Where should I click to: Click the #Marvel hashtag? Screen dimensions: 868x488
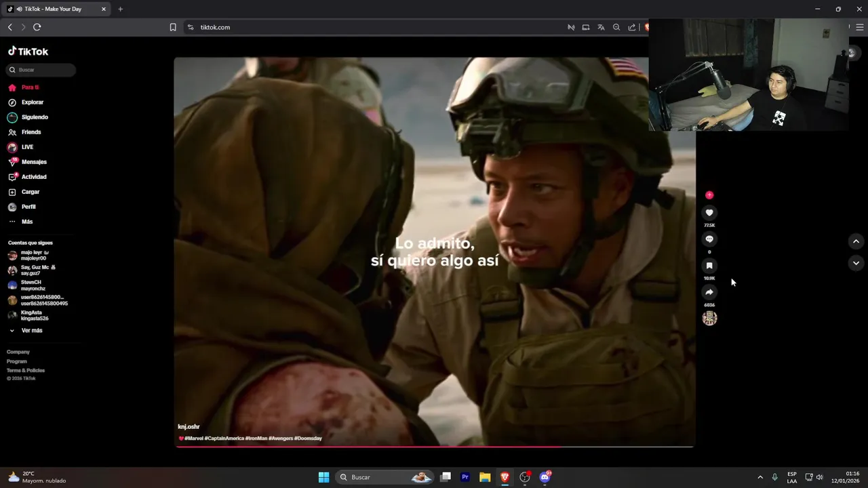pyautogui.click(x=193, y=439)
